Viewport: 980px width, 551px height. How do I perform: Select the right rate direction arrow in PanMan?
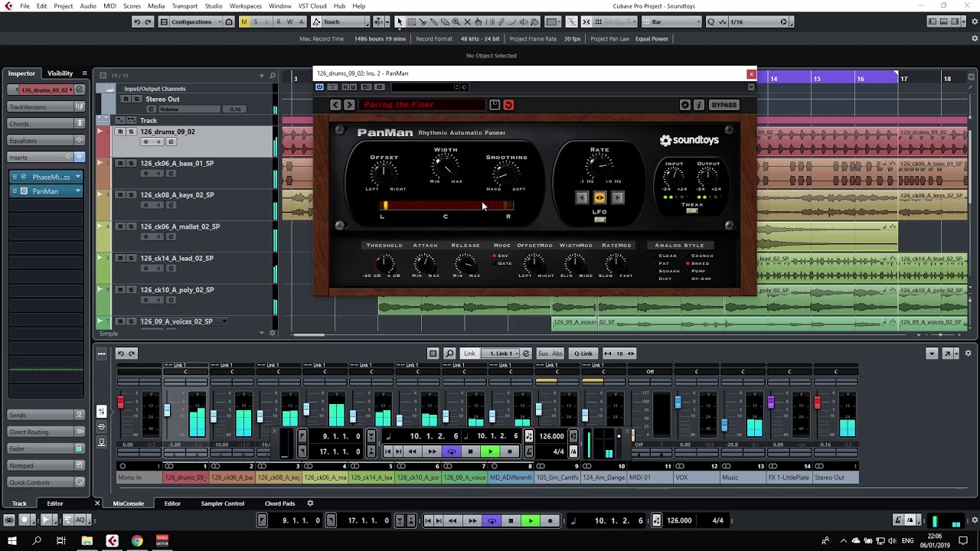617,198
